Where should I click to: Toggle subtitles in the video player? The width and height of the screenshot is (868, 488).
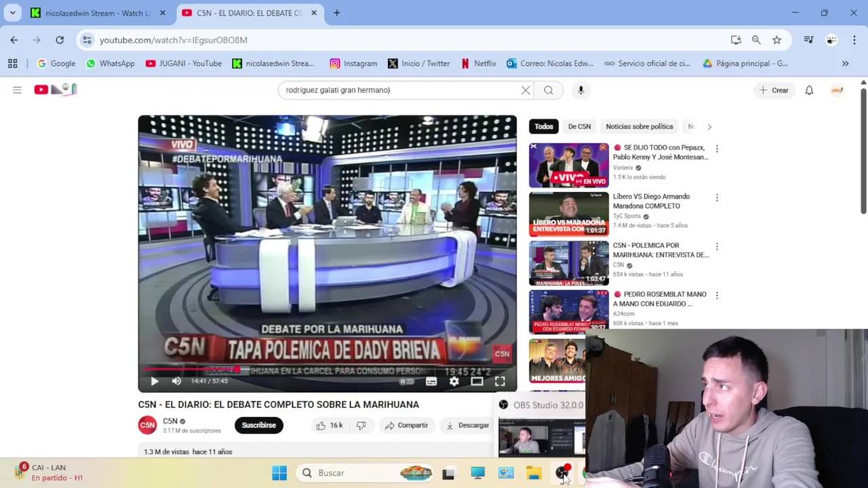[431, 381]
